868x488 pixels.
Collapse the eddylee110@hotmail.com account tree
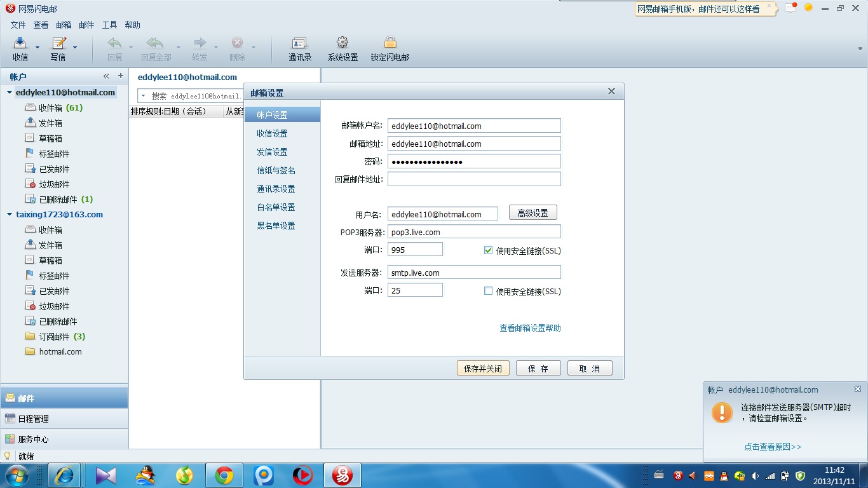[x=10, y=93]
